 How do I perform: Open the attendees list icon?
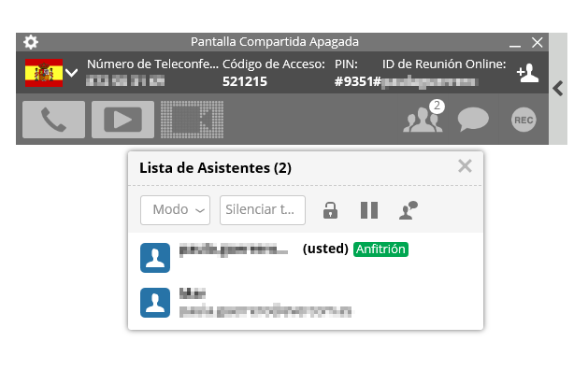click(423, 118)
